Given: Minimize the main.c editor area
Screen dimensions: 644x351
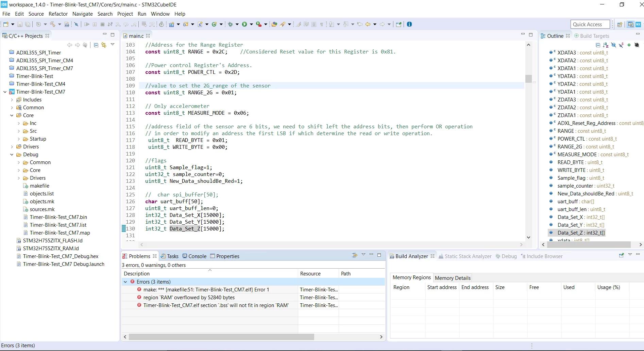Looking at the screenshot, I should [x=523, y=34].
